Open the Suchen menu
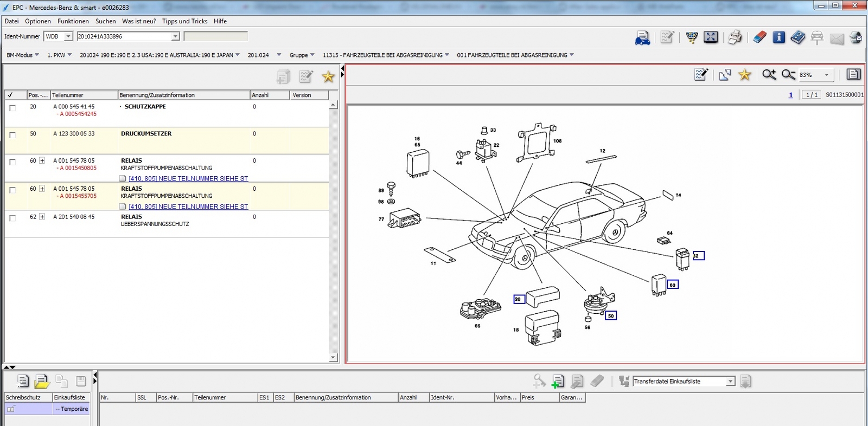This screenshot has width=868, height=426. click(106, 21)
